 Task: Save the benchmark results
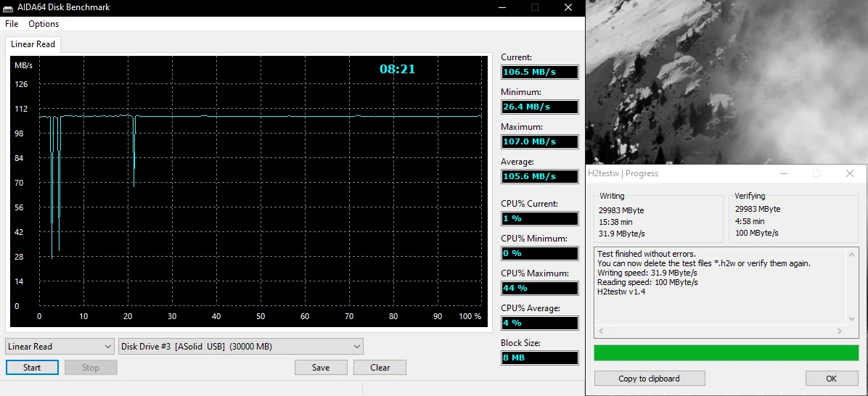(x=321, y=367)
